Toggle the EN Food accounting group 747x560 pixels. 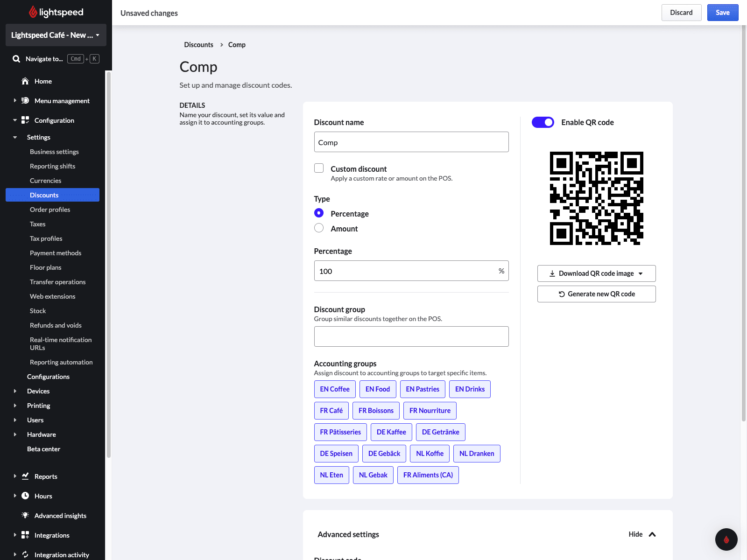(378, 389)
